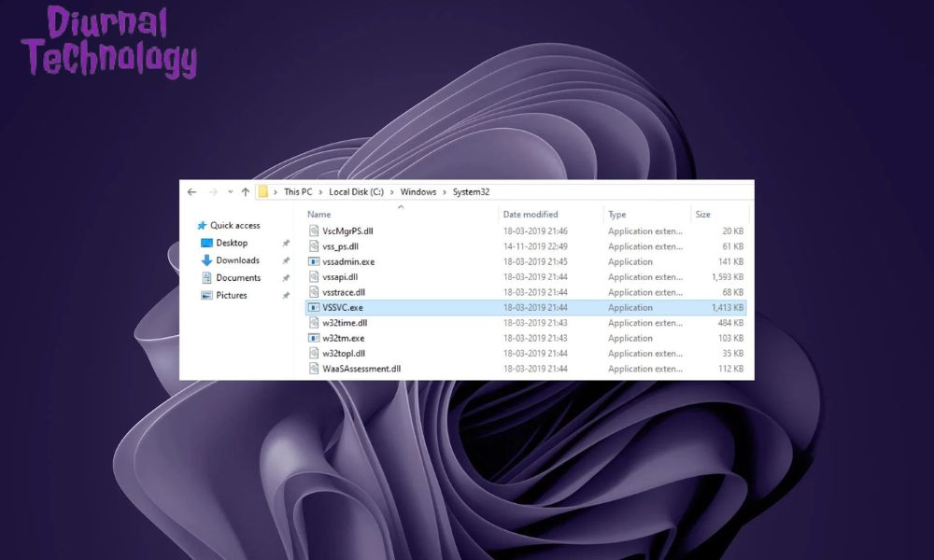Select the VSSVC.exe file icon

314,307
